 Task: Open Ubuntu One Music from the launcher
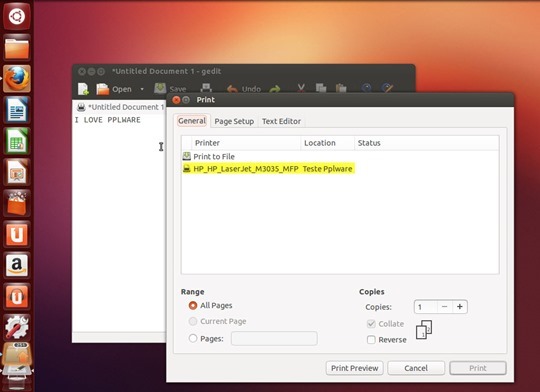pos(17,296)
